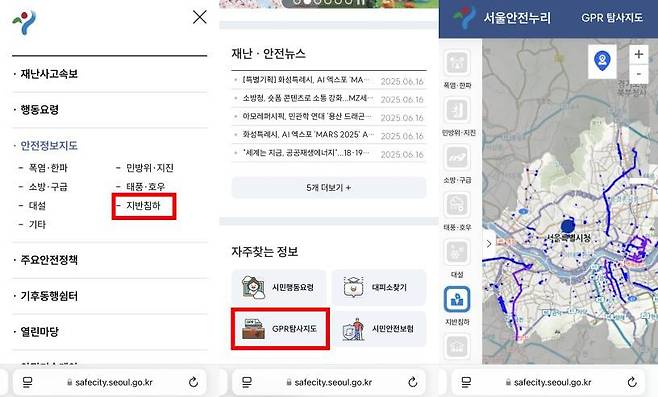Screen dimensions: 658x397
Task: Choose 기타 submenu link
Action: [x=37, y=225]
